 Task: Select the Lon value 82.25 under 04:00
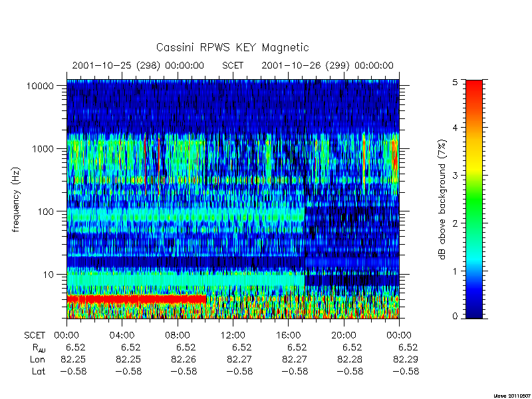(x=128, y=359)
